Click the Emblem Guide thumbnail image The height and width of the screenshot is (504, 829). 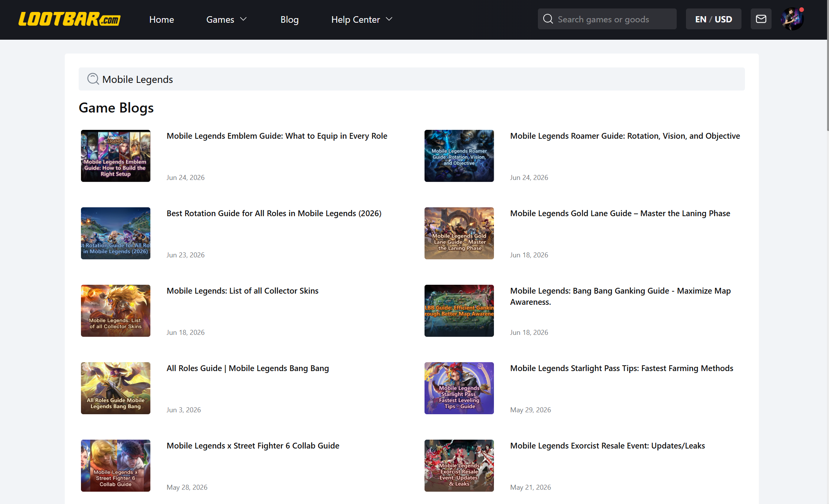pos(116,156)
